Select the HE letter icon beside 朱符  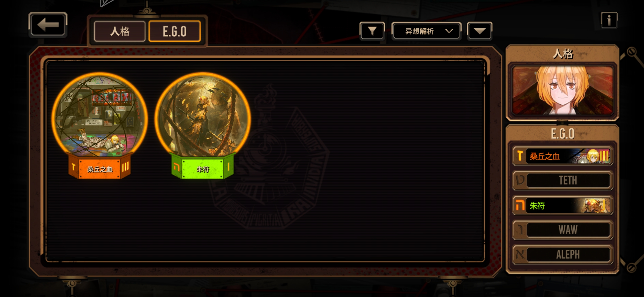pyautogui.click(x=520, y=205)
